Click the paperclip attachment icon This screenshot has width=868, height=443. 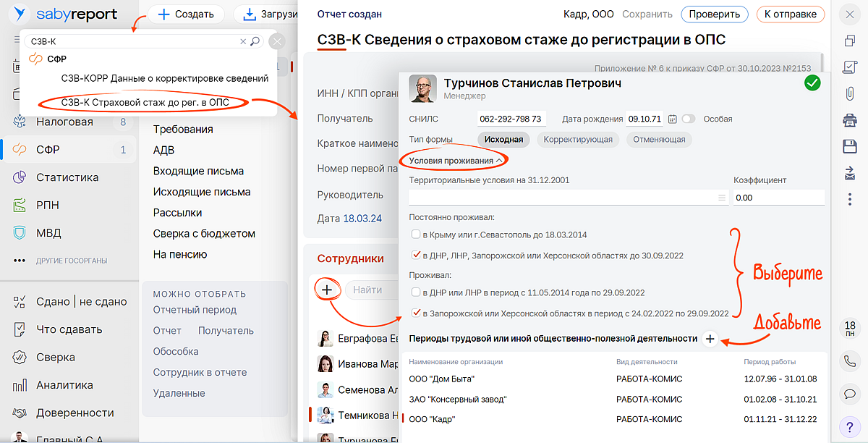850,93
